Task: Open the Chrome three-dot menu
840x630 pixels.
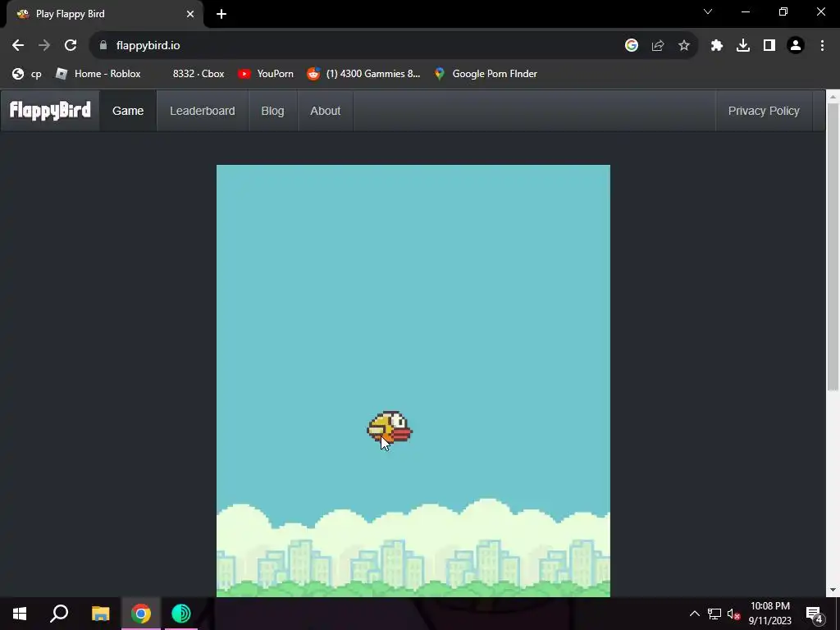Action: click(822, 46)
